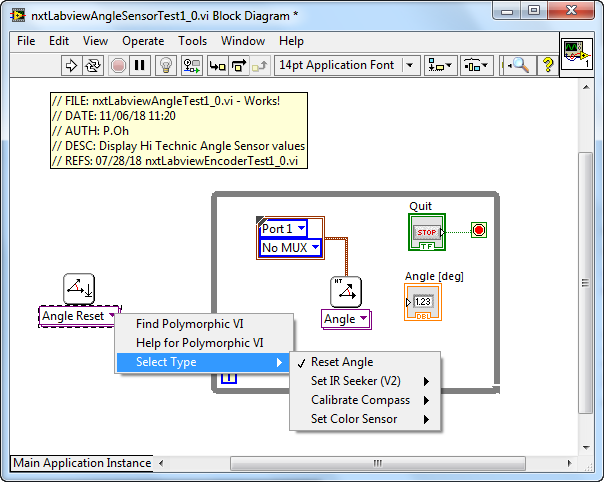Image resolution: width=604 pixels, height=482 pixels.
Task: Click the Select Type submenu item
Action: coord(203,362)
